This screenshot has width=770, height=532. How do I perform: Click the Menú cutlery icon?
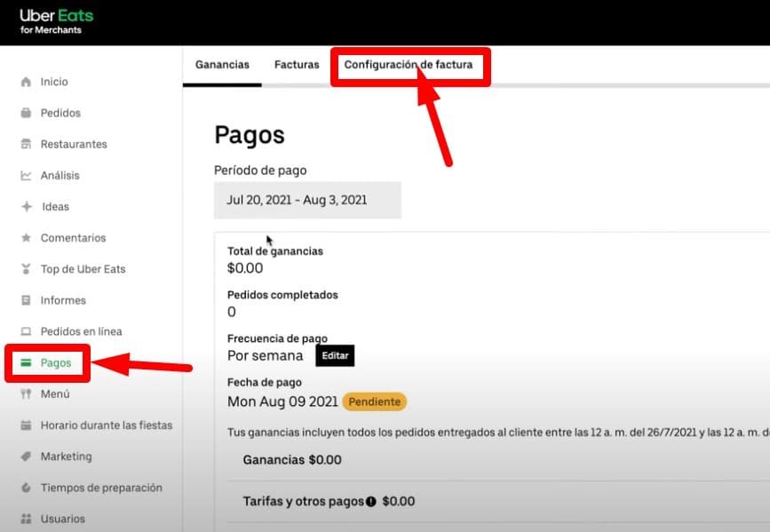[x=26, y=394]
